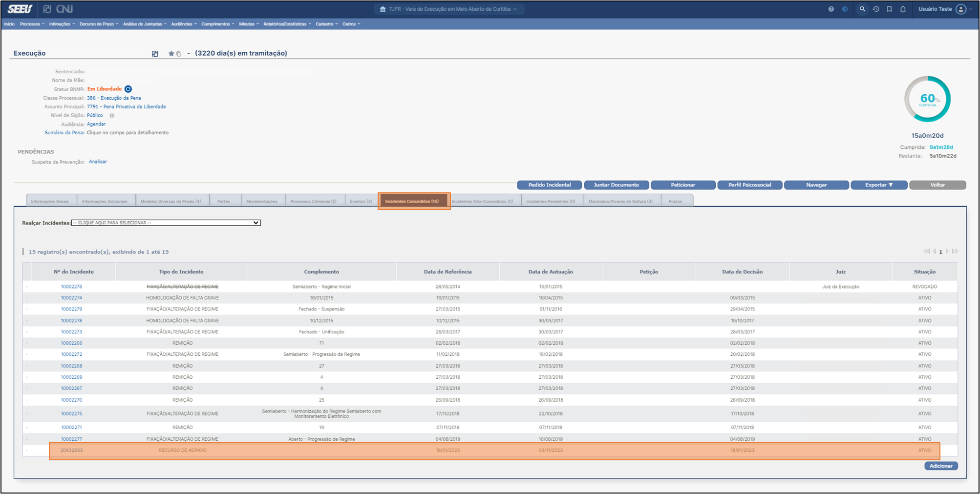Open the history clock icon
The width and height of the screenshot is (980, 494).
(876, 9)
